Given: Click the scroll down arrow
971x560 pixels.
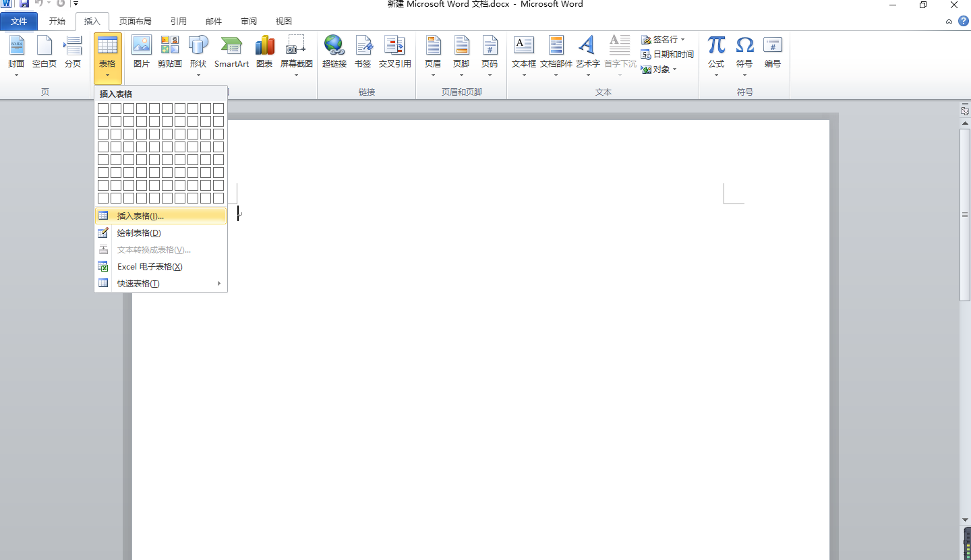Looking at the screenshot, I should click(965, 520).
